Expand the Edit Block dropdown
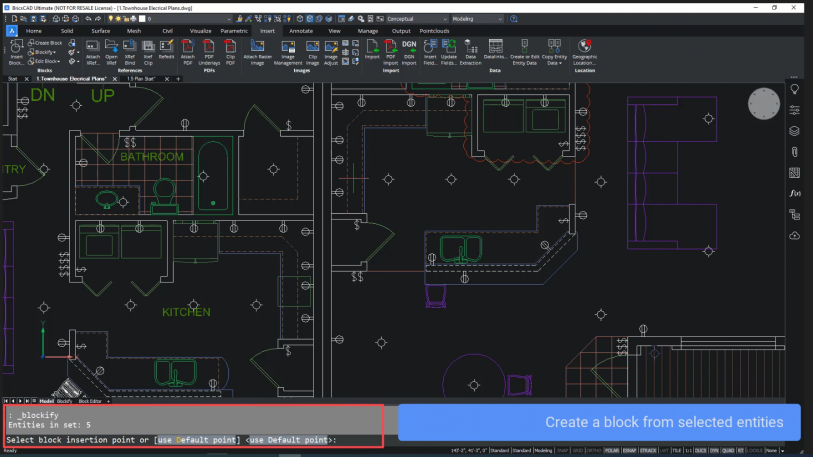The height and width of the screenshot is (457, 813). click(x=59, y=61)
